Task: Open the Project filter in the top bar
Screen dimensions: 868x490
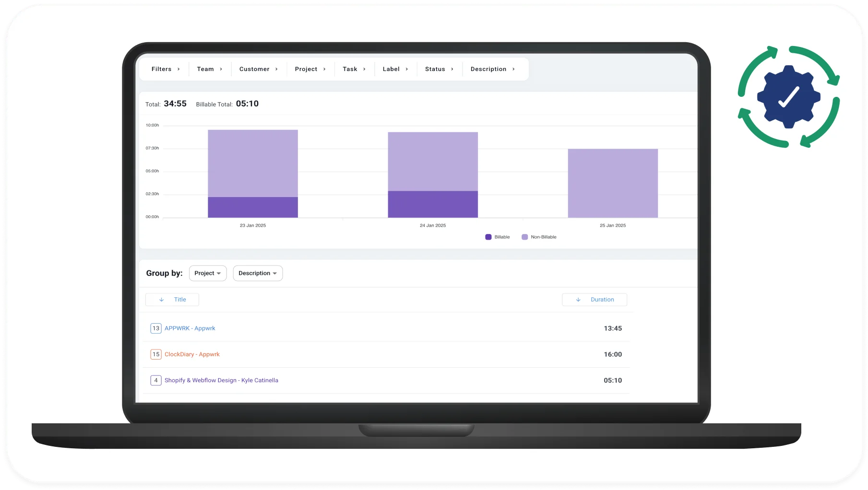Action: click(310, 69)
